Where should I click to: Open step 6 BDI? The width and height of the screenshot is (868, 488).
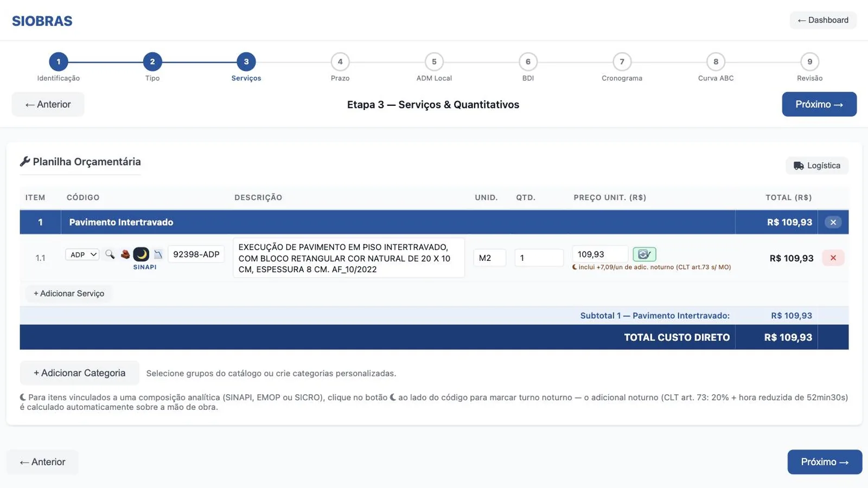point(528,62)
